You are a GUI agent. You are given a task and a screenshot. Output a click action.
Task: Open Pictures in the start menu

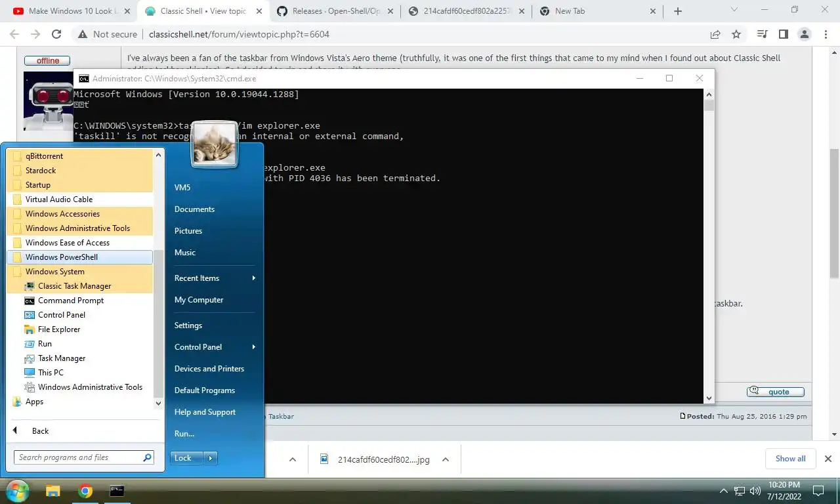coord(188,231)
